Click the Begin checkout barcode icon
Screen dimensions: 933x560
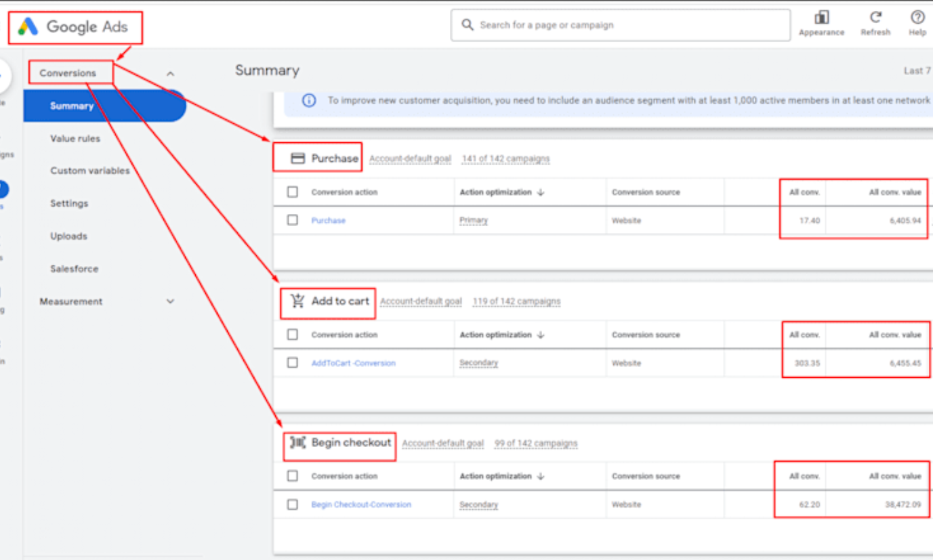tap(297, 443)
